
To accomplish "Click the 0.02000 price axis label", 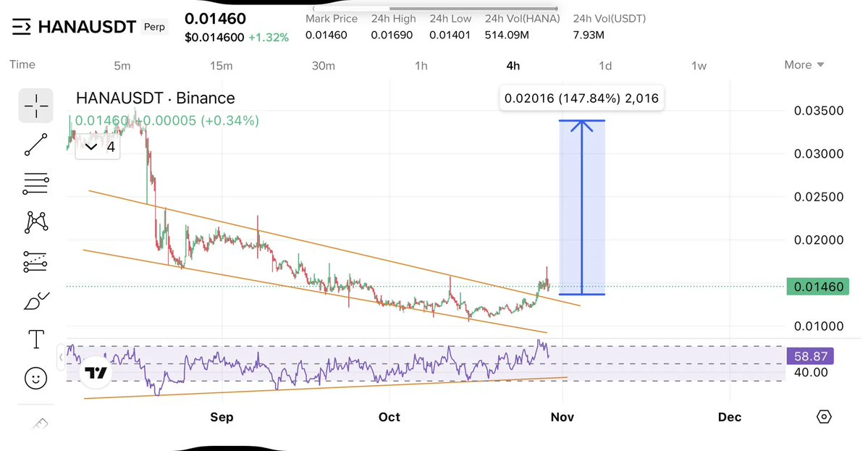I will [819, 240].
